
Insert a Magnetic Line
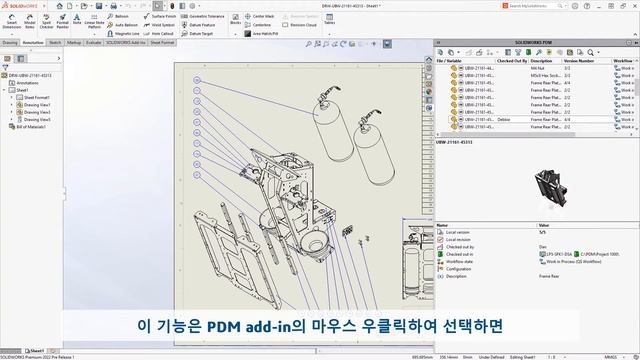click(123, 33)
